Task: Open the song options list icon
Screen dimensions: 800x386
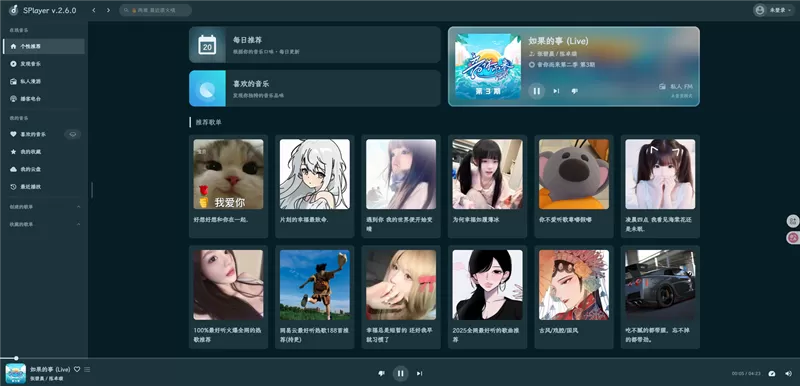Action: point(87,369)
